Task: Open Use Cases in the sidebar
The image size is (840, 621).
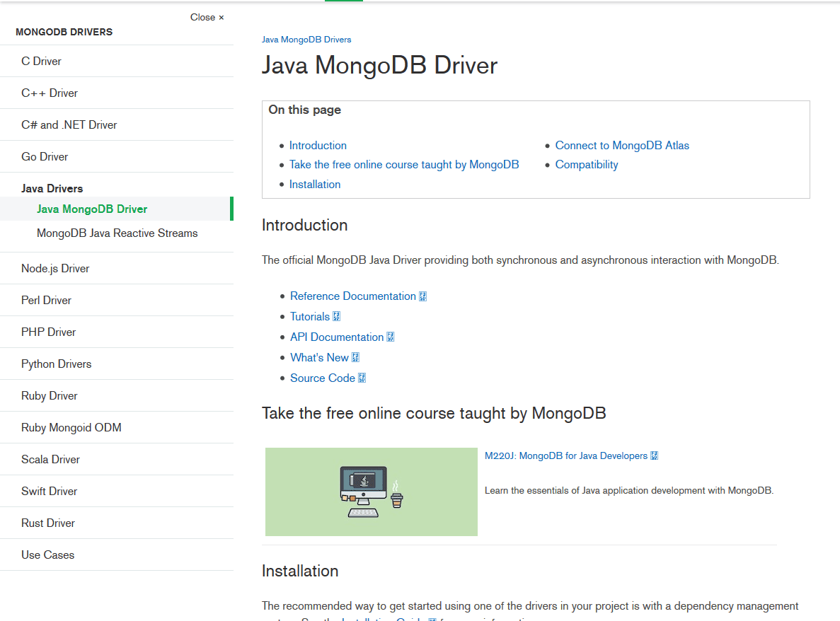Action: [47, 555]
